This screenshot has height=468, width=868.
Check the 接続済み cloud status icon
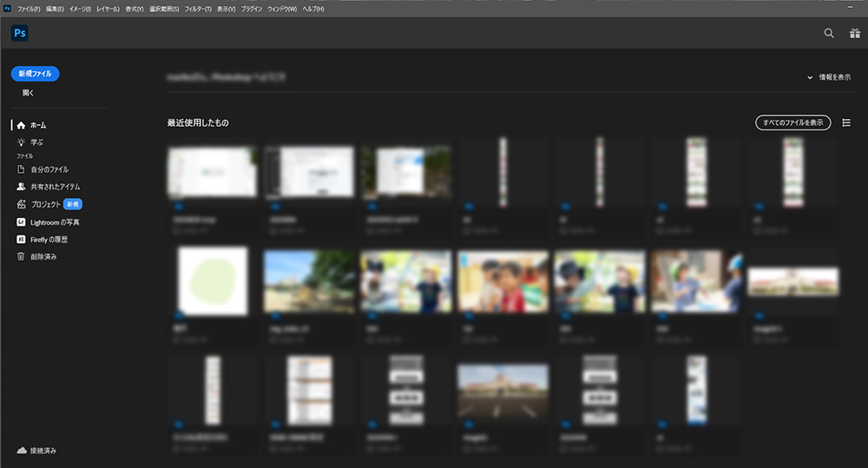pos(21,451)
